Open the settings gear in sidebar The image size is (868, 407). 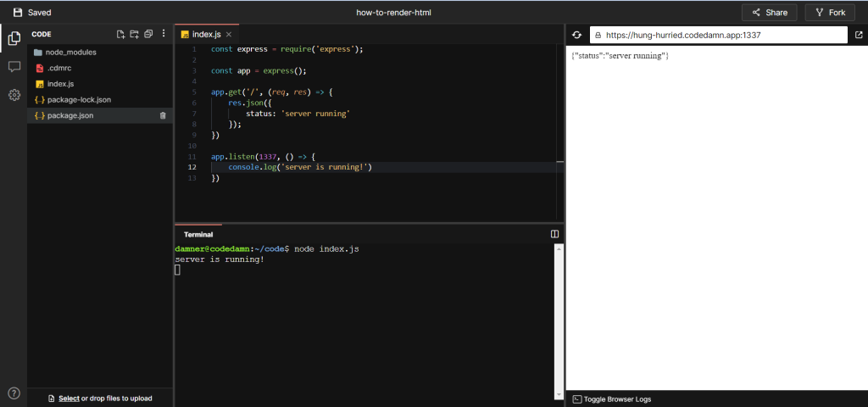coord(14,95)
